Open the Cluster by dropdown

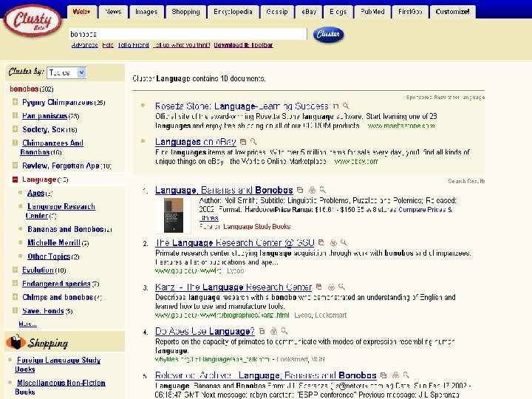66,72
